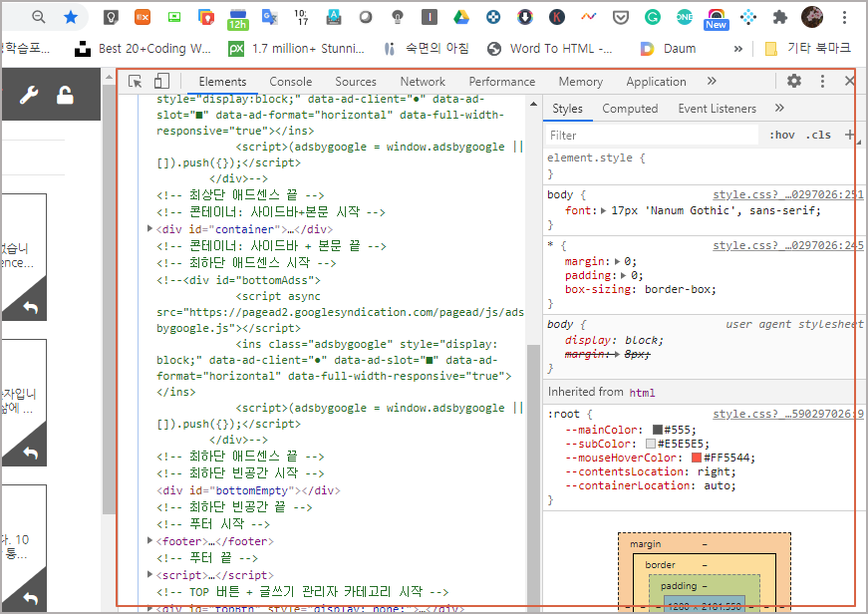Click the wrench icon on the page

coord(29,96)
